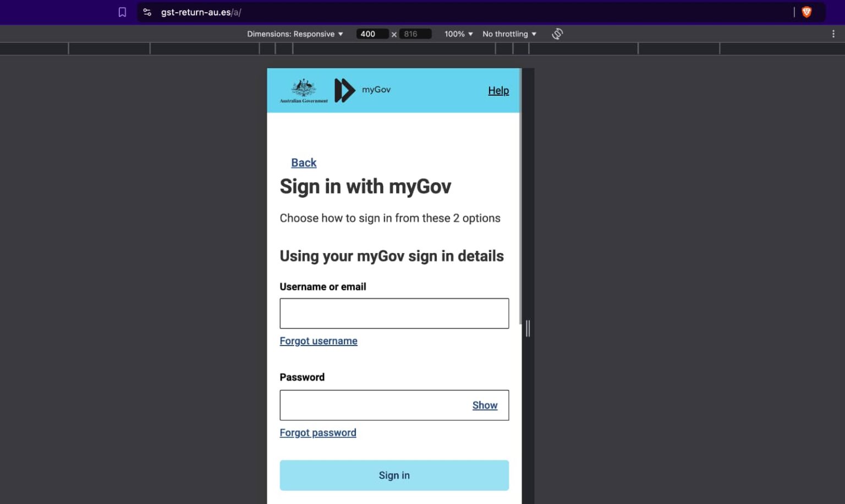Viewport: 845px width, 504px height.
Task: Click the site settings icon beside the URL
Action: (147, 12)
